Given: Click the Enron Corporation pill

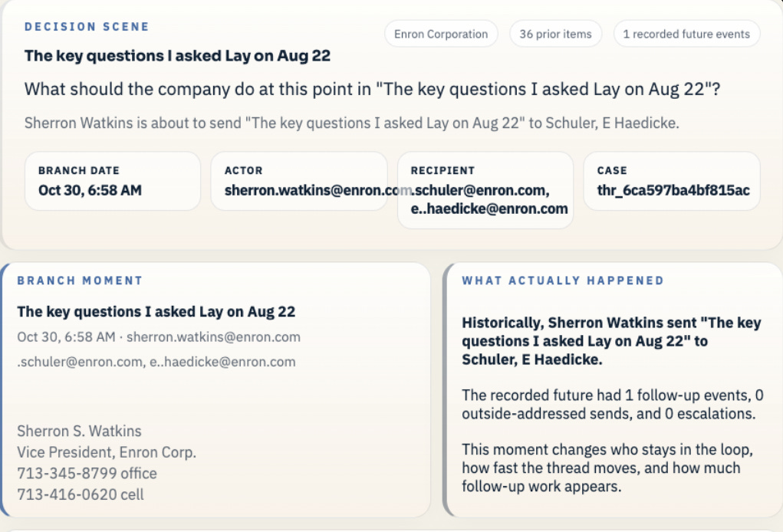Looking at the screenshot, I should click(441, 34).
